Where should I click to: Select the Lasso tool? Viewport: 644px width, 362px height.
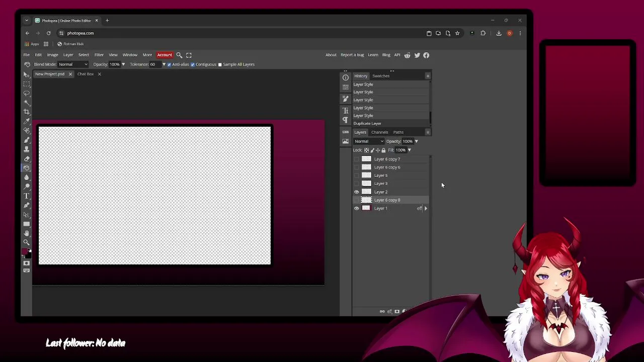27,93
